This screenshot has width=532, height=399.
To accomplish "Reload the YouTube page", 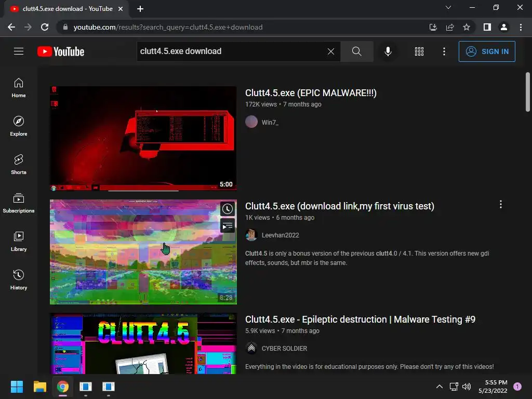I will [45, 27].
